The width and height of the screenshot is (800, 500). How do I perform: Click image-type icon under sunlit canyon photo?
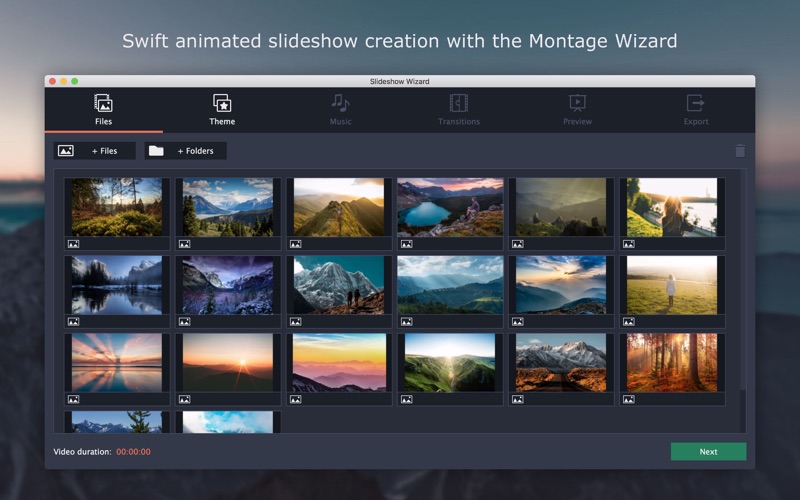(407, 399)
